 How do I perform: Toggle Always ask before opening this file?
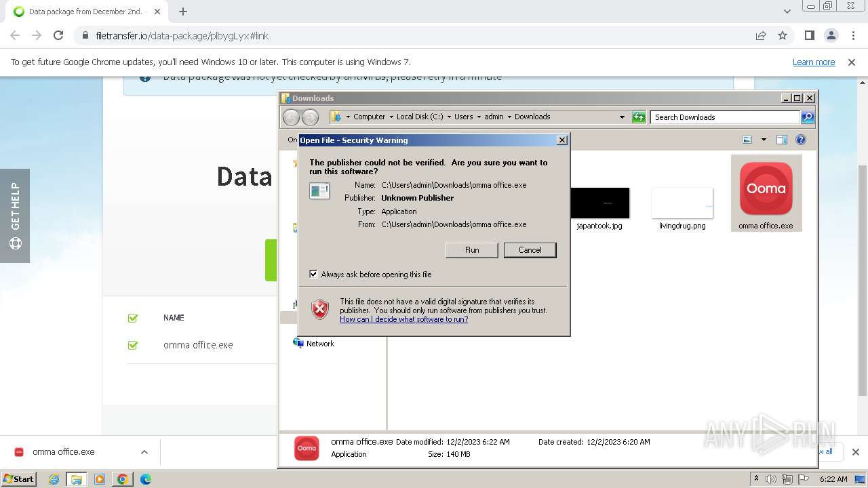313,274
